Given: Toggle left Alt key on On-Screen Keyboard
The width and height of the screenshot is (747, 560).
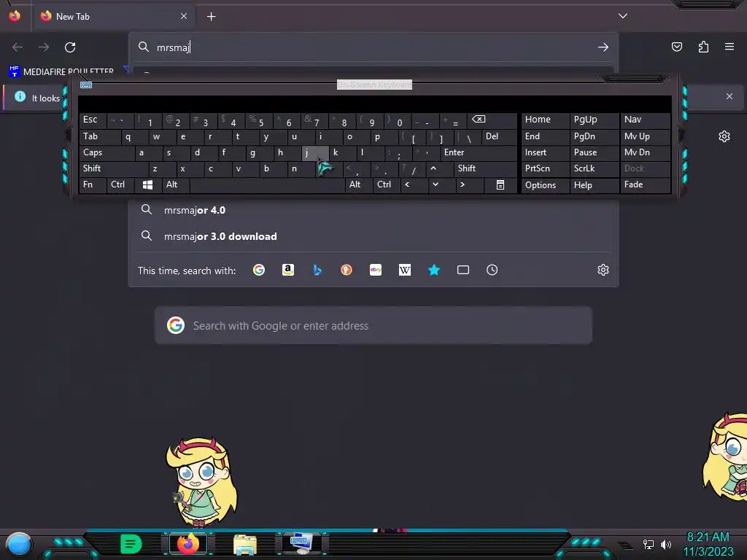Looking at the screenshot, I should pos(176,184).
